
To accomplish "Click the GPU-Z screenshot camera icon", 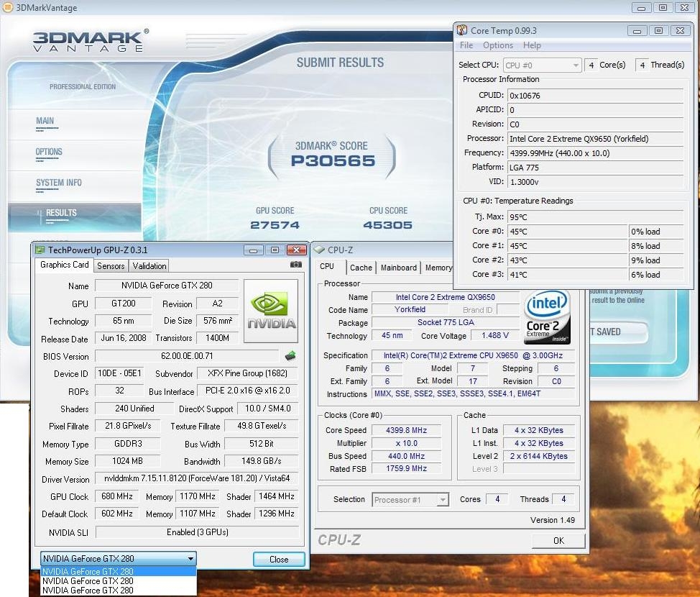I will click(x=295, y=265).
